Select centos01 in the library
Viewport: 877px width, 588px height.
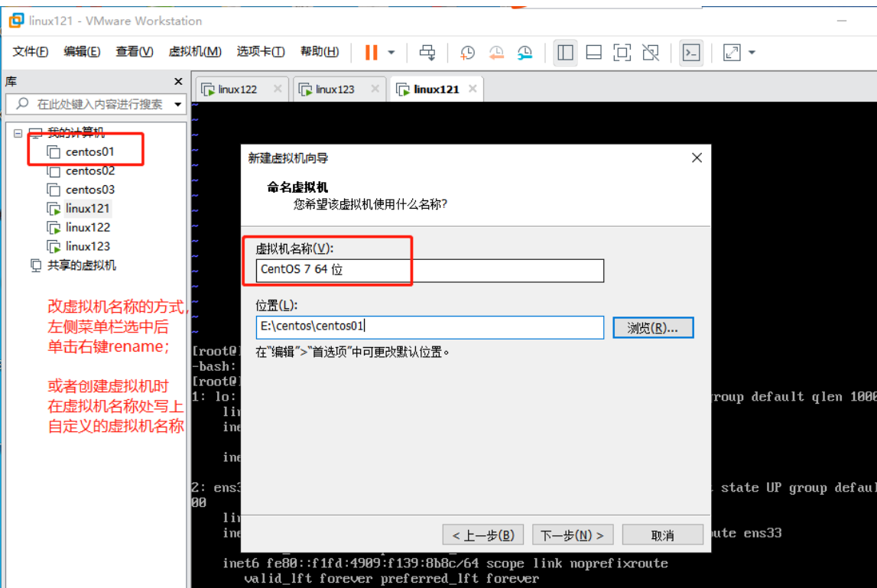(x=89, y=151)
